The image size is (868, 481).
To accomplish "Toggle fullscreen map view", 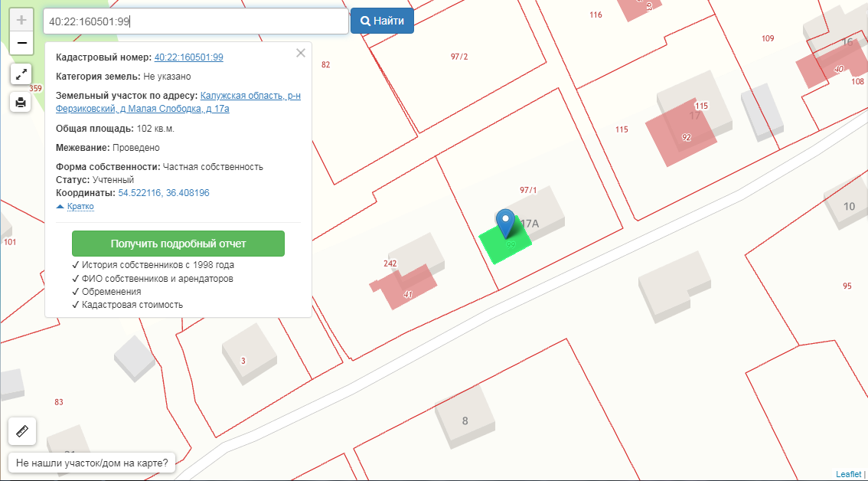I will 21,74.
